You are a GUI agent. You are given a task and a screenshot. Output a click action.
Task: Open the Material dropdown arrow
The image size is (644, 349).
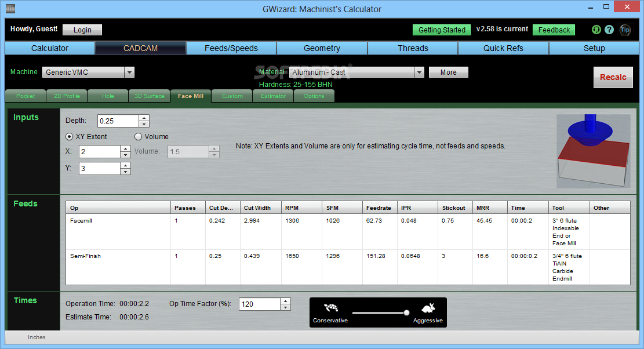(419, 72)
